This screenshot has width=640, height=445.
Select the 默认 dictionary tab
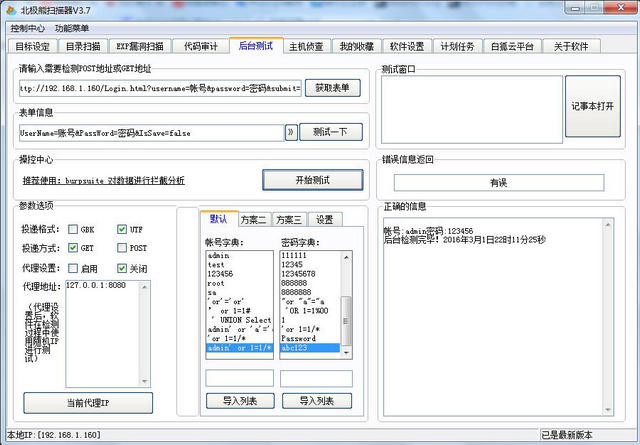[219, 219]
